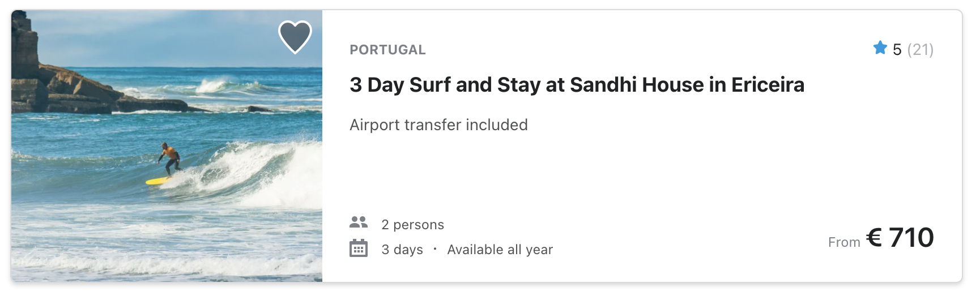Viewport: 980px width, 300px height.
Task: Click the two-persons group icon
Action: (359, 222)
